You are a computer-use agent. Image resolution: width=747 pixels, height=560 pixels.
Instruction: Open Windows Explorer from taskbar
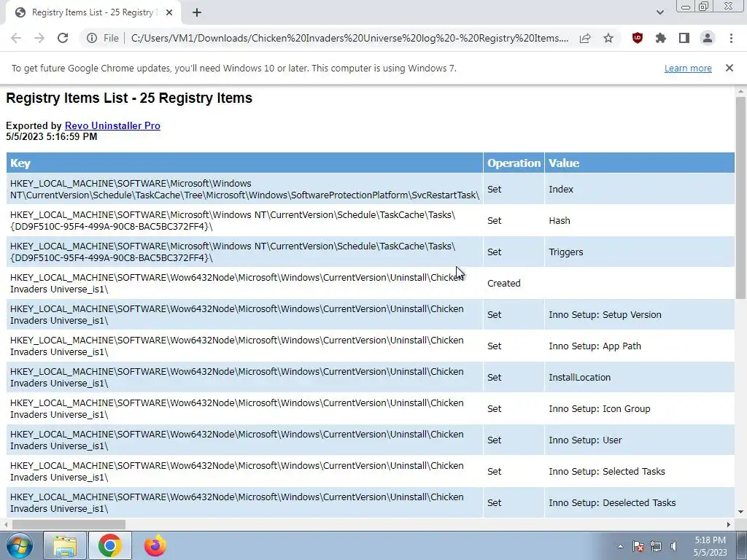65,545
